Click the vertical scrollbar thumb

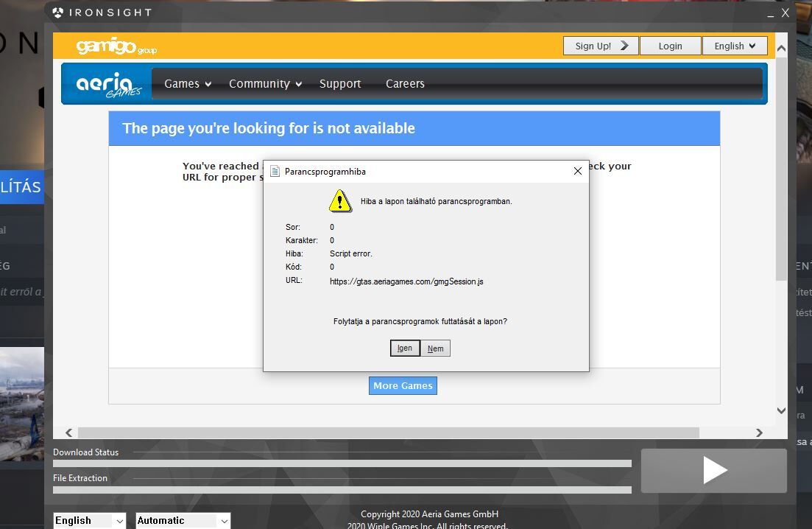point(781,169)
